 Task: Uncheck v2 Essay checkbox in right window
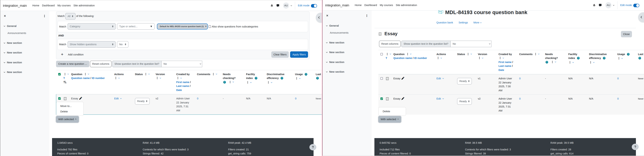(381, 99)
